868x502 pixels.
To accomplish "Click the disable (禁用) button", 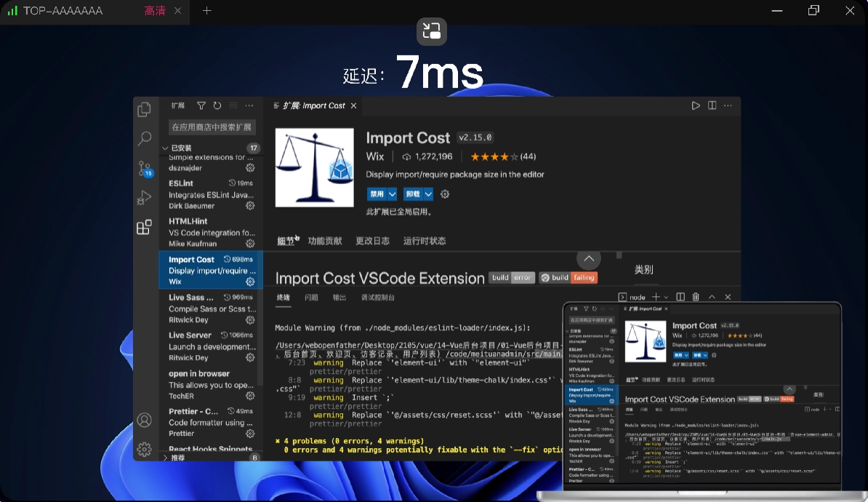I will tap(377, 194).
